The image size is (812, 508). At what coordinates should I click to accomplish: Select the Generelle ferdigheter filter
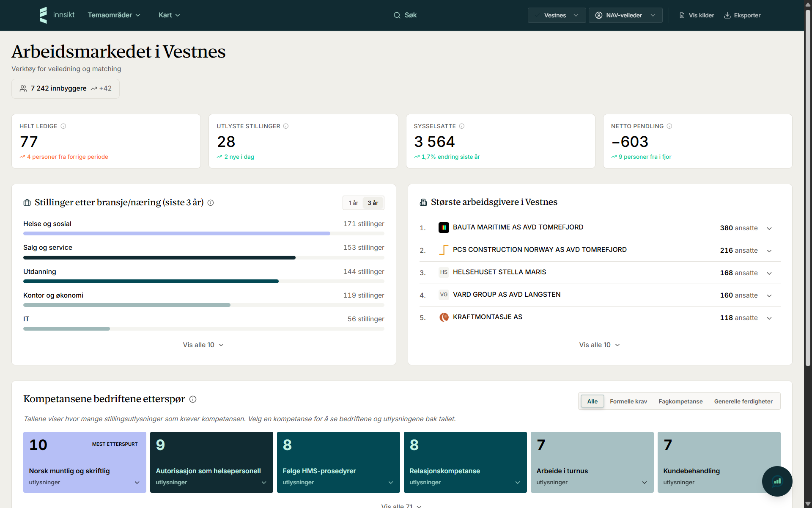(743, 401)
